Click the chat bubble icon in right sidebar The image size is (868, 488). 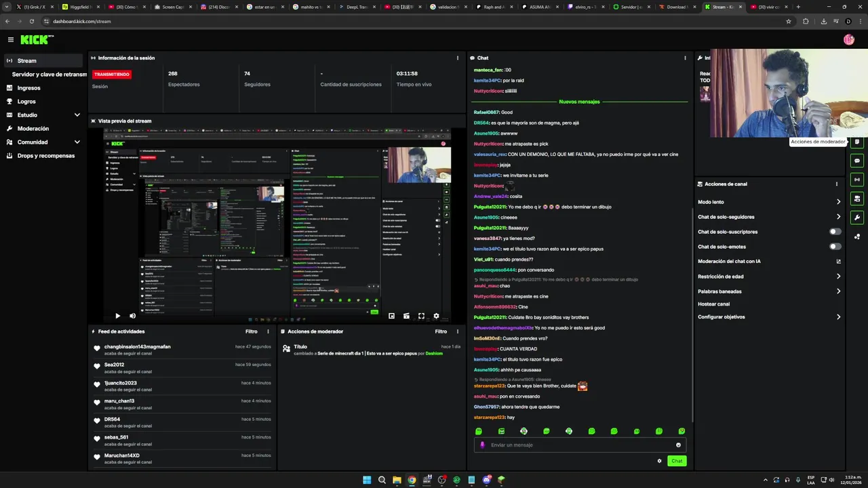[x=857, y=161]
